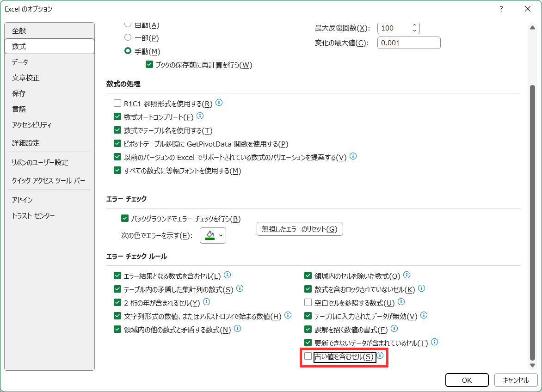Click into the 変化の最大値 input field

(408, 43)
